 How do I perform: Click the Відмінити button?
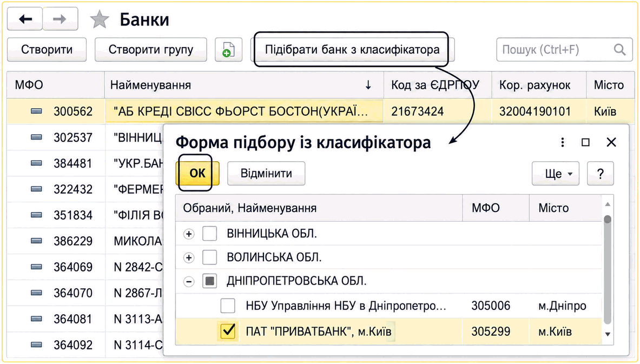pos(266,174)
